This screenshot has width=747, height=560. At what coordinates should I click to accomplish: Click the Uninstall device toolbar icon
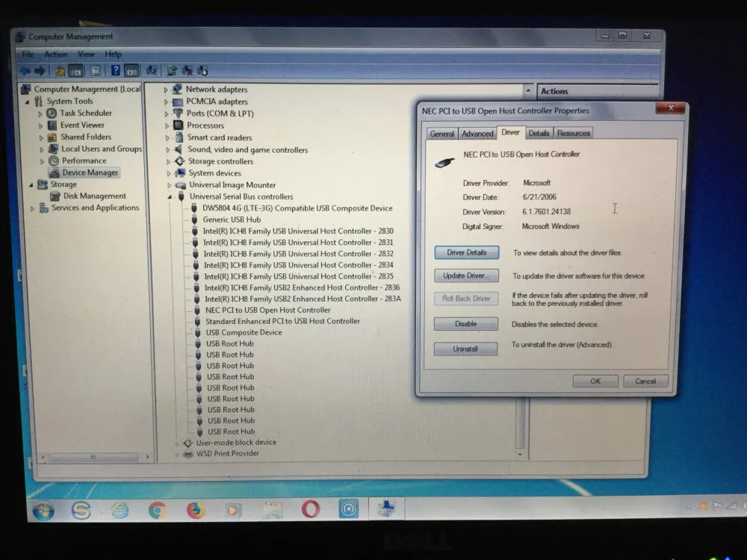187,71
